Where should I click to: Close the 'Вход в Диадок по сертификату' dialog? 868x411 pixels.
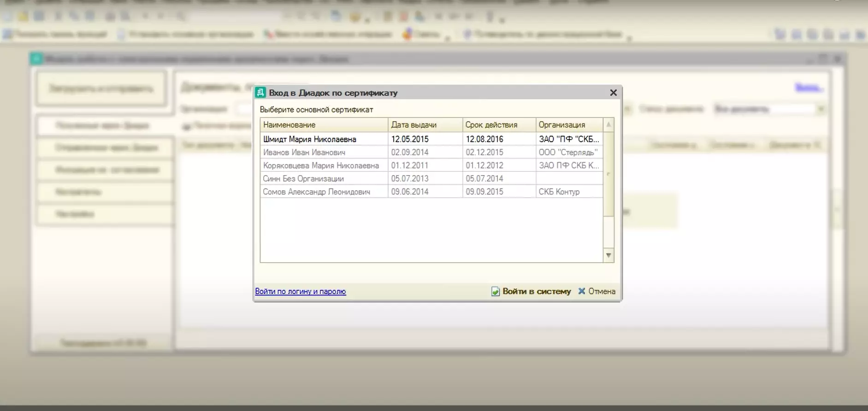613,93
